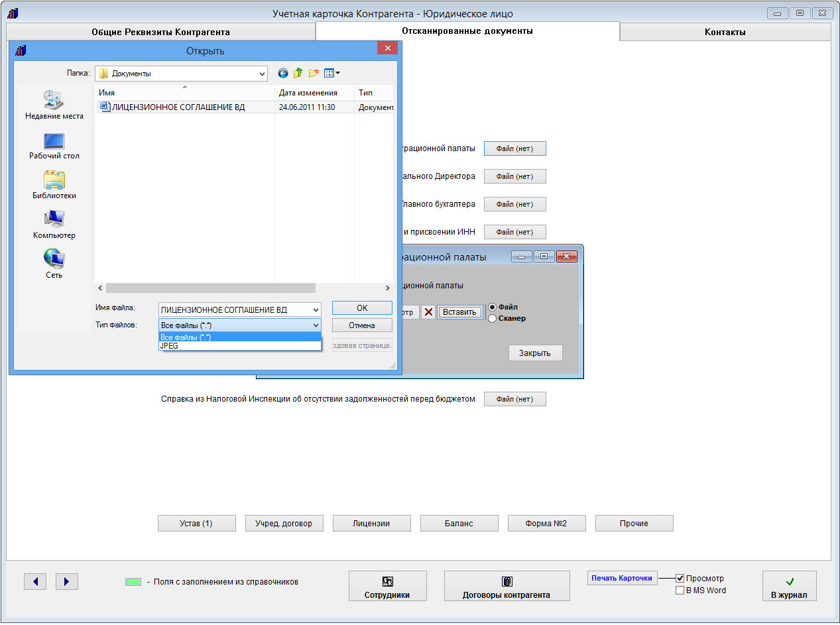
Task: Click the red X delete icon
Action: (x=428, y=312)
